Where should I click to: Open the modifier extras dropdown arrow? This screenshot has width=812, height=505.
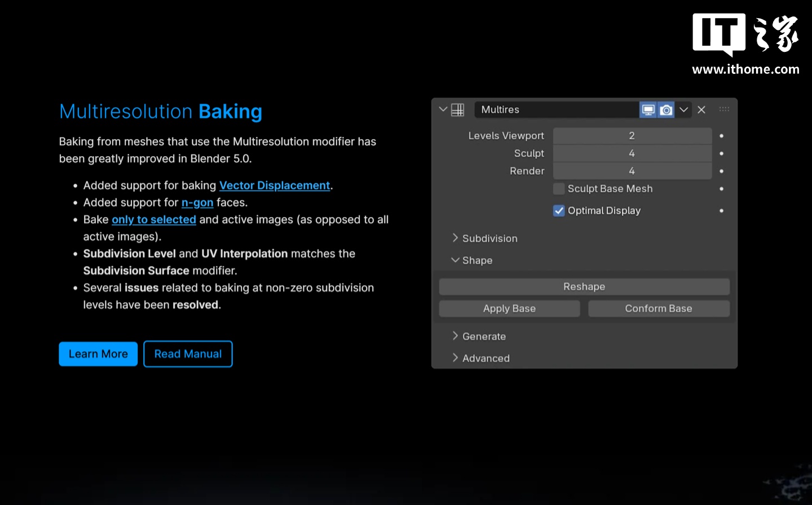point(684,110)
